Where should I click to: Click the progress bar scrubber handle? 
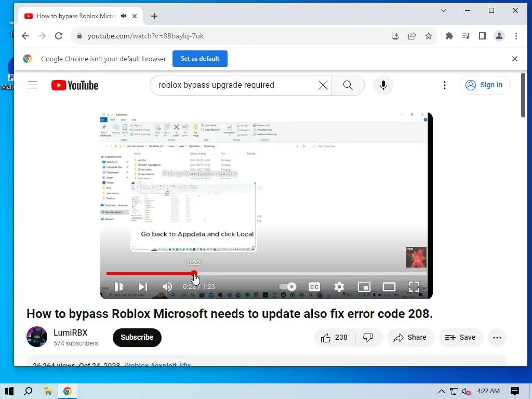[194, 273]
